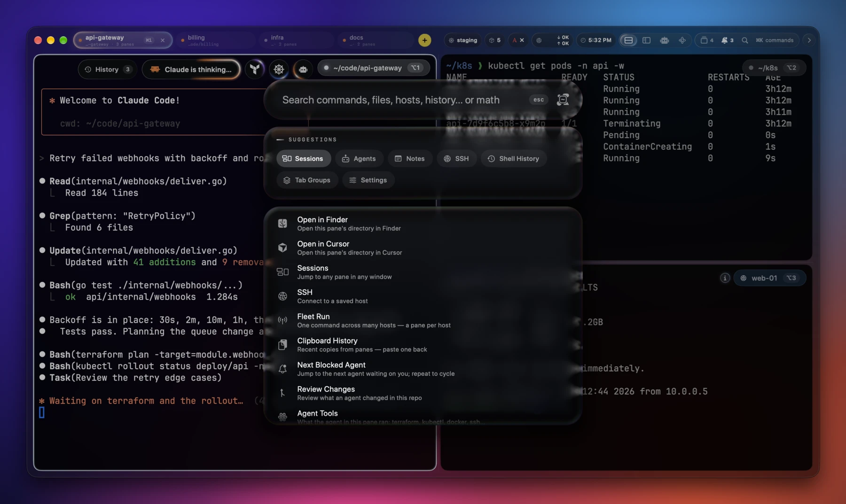Open notifications bell showing 3
The width and height of the screenshot is (846, 504).
(x=728, y=40)
